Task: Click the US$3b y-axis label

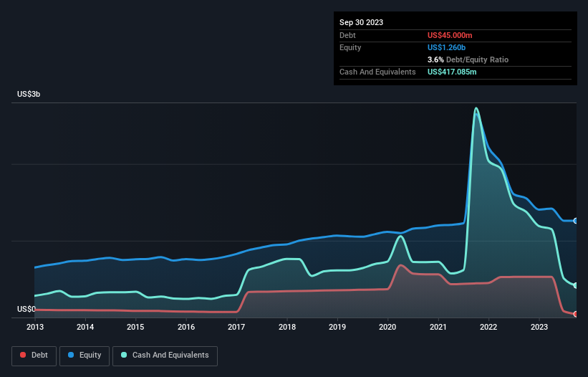Action: pyautogui.click(x=29, y=94)
